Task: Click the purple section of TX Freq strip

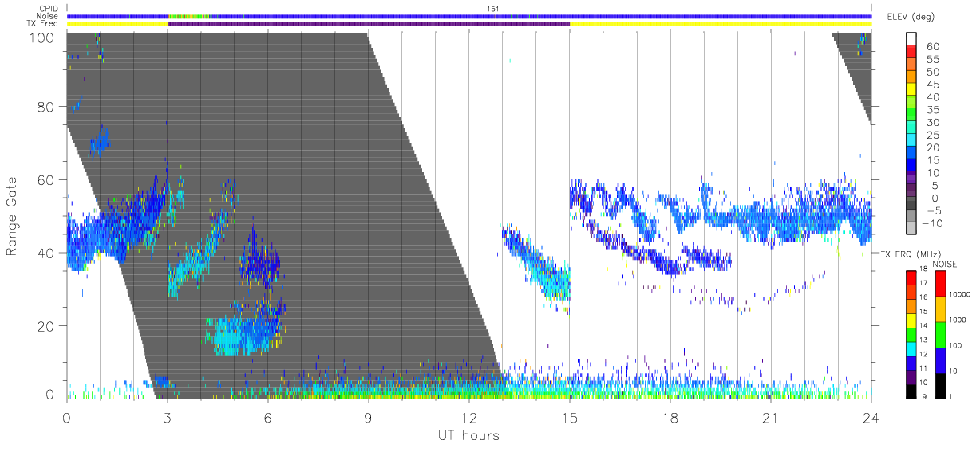Action: pyautogui.click(x=369, y=24)
